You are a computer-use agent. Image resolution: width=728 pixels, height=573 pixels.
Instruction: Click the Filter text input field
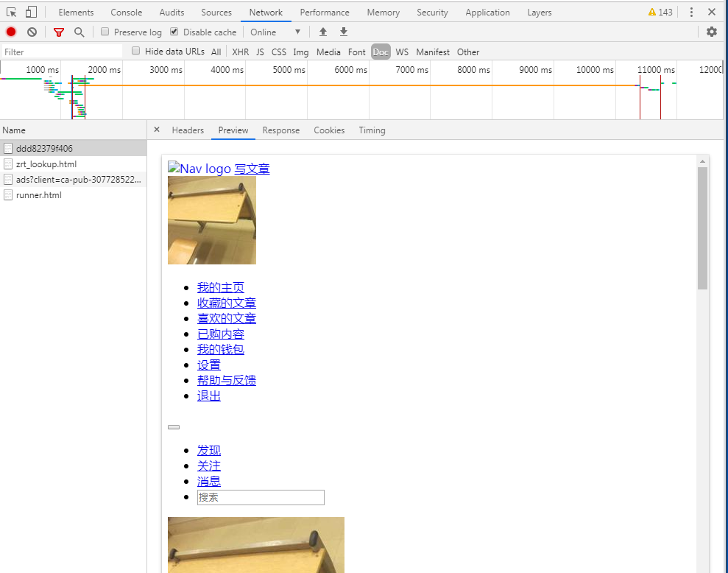63,52
